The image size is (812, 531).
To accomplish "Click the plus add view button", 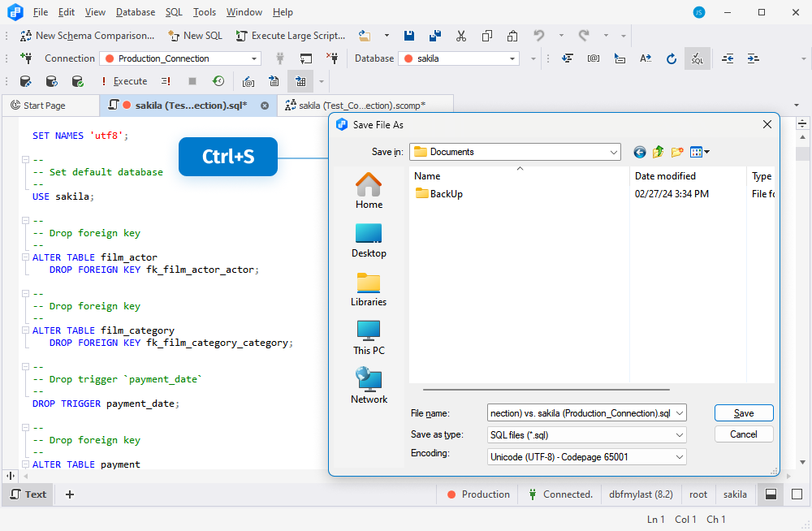I will pyautogui.click(x=69, y=494).
